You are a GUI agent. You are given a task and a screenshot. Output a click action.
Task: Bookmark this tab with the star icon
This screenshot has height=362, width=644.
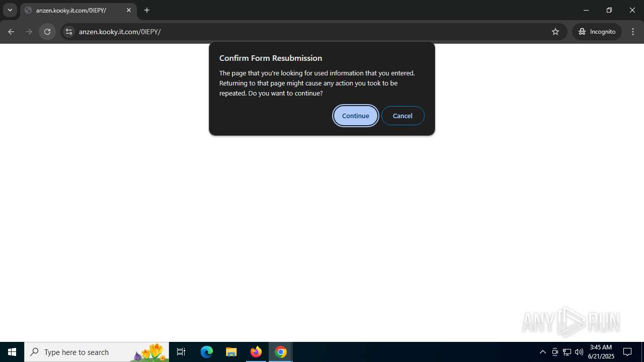click(x=555, y=32)
